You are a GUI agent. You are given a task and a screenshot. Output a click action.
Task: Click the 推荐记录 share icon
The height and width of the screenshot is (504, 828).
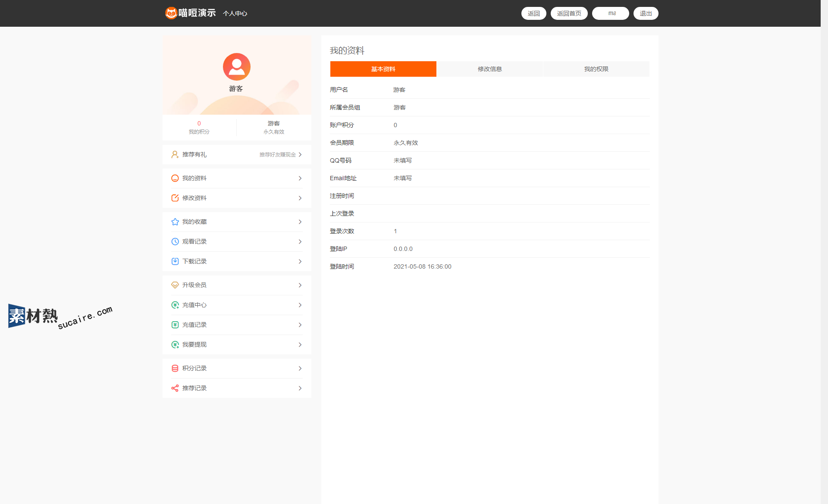click(x=175, y=388)
